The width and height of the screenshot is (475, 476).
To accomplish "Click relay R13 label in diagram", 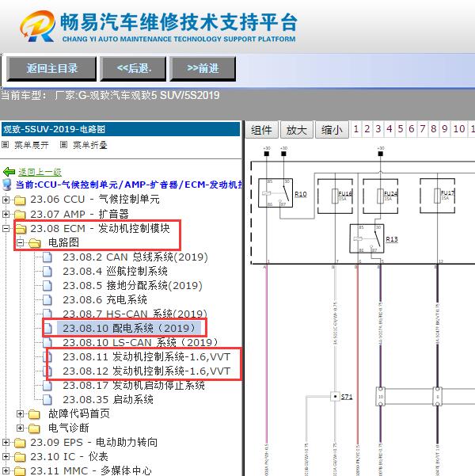I will (392, 239).
